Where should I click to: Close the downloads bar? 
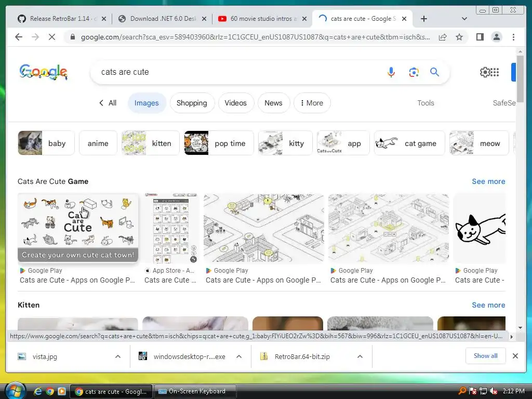[x=515, y=356]
